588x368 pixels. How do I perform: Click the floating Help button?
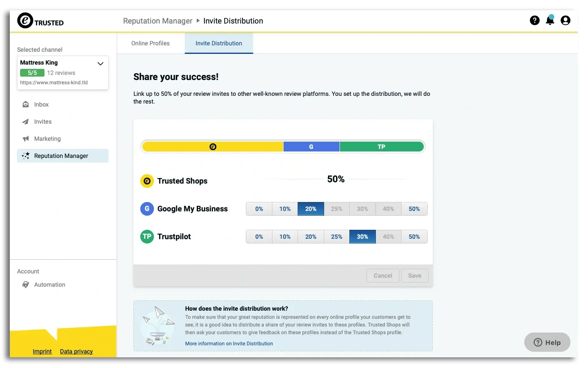[547, 342]
